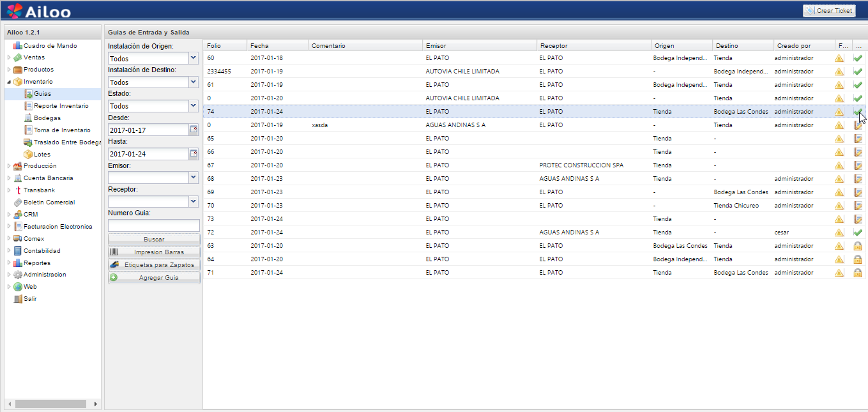The height and width of the screenshot is (412, 868).
Task: Expand the Productos tree node
Action: click(x=9, y=70)
